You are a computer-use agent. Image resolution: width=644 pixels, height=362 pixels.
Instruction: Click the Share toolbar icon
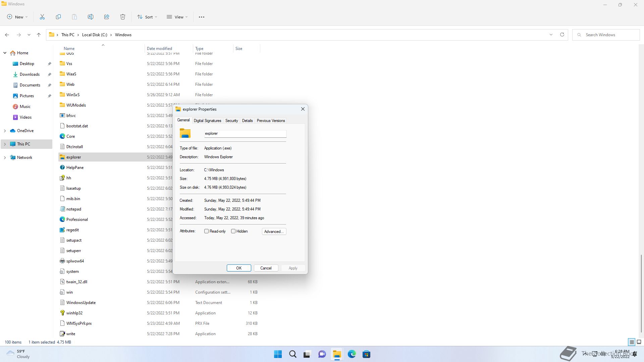point(107,17)
